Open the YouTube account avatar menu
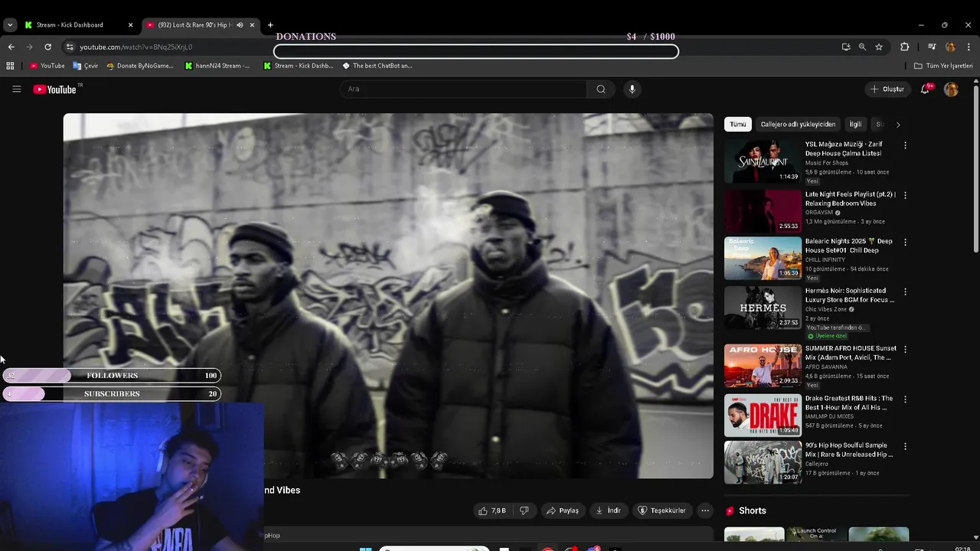The height and width of the screenshot is (551, 980). point(951,90)
